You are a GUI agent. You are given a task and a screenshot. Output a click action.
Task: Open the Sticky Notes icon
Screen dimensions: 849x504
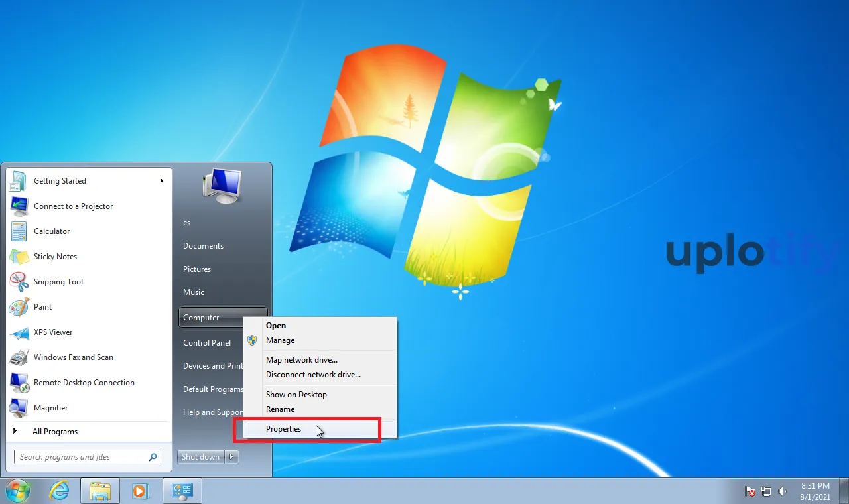click(x=19, y=257)
